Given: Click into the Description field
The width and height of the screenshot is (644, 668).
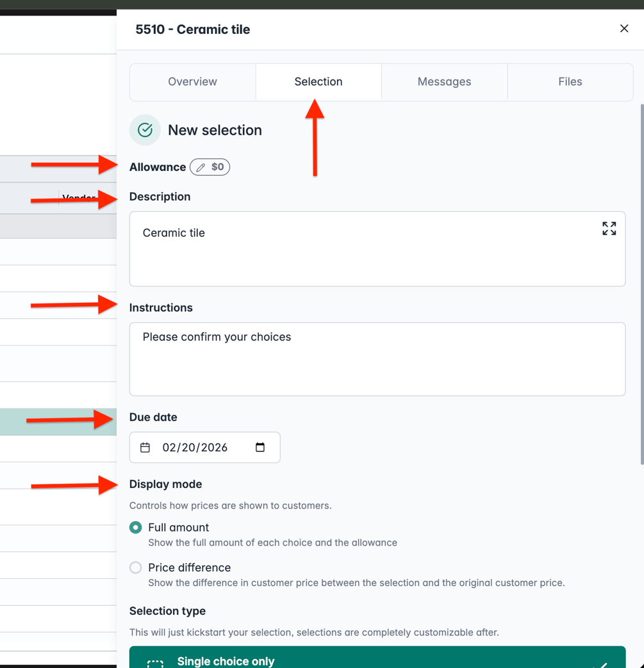Looking at the screenshot, I should pyautogui.click(x=377, y=248).
